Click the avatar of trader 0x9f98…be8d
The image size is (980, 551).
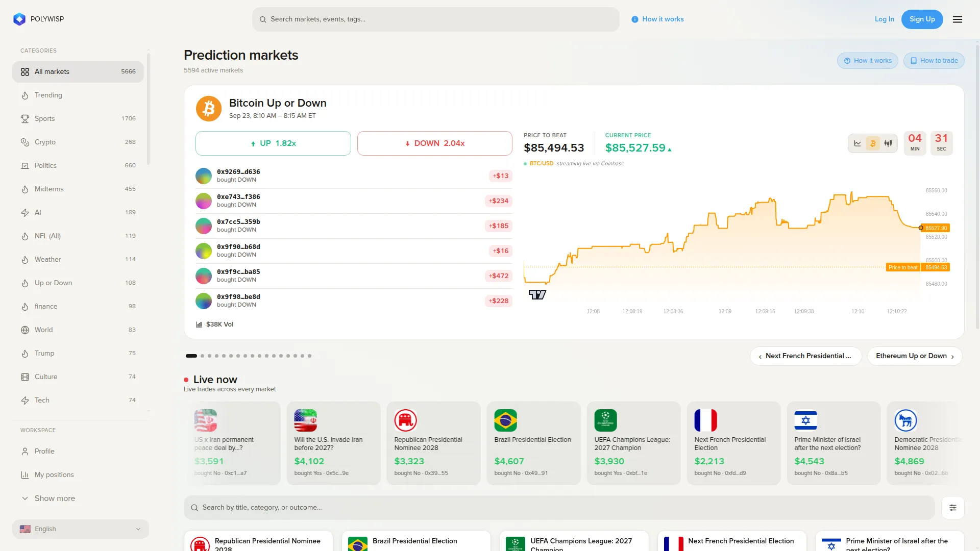[x=204, y=301]
